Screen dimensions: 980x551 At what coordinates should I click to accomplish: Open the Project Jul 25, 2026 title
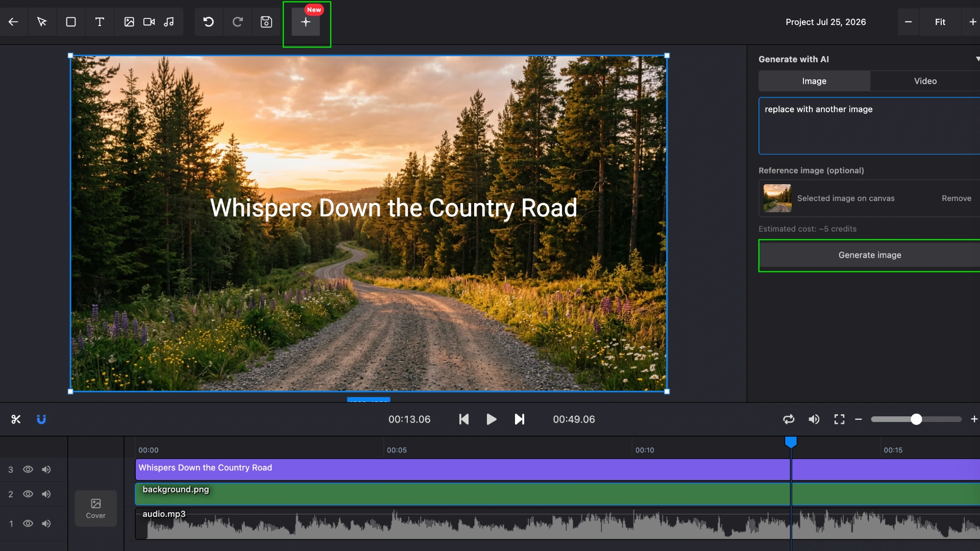[x=825, y=22]
